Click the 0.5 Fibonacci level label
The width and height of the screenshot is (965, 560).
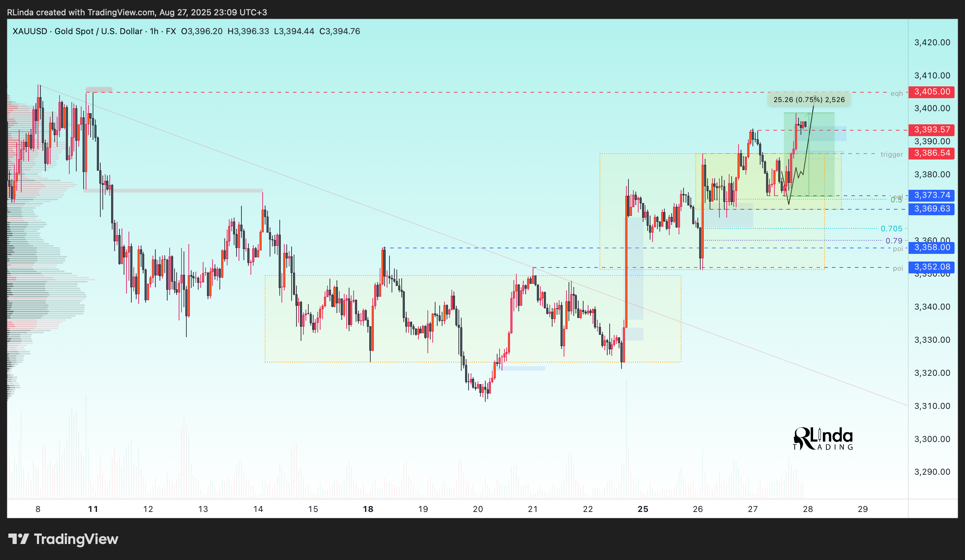(x=896, y=200)
